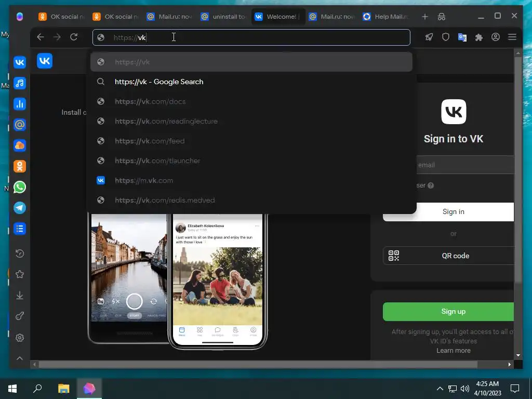Switch to the Help Mail.ru tab
This screenshot has width=532, height=399.
(x=385, y=17)
